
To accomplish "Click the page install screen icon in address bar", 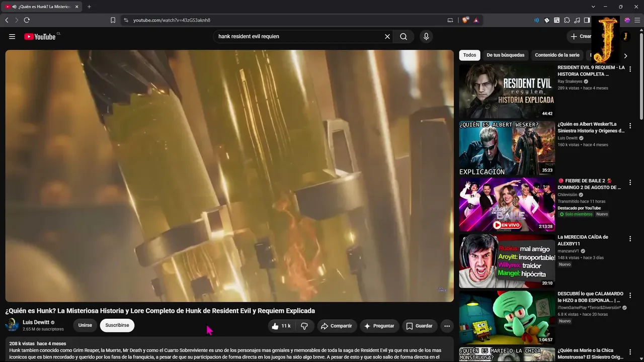I will [x=450, y=20].
